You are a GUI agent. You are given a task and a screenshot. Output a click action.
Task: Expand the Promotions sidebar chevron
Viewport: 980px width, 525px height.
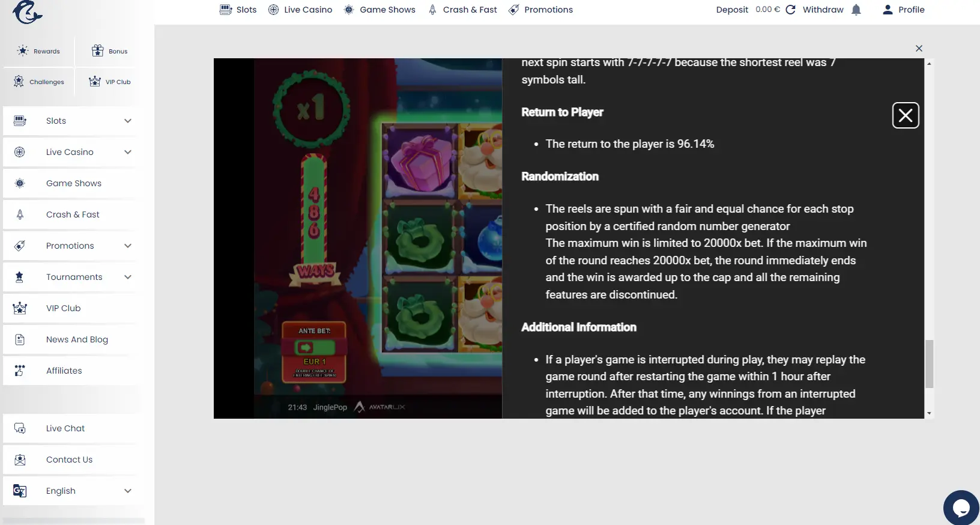(x=128, y=246)
